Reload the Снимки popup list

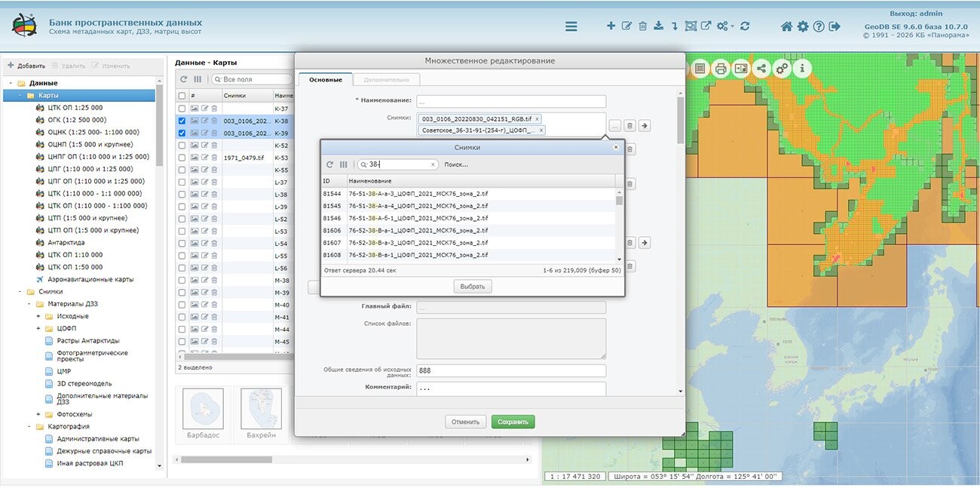pyautogui.click(x=329, y=164)
